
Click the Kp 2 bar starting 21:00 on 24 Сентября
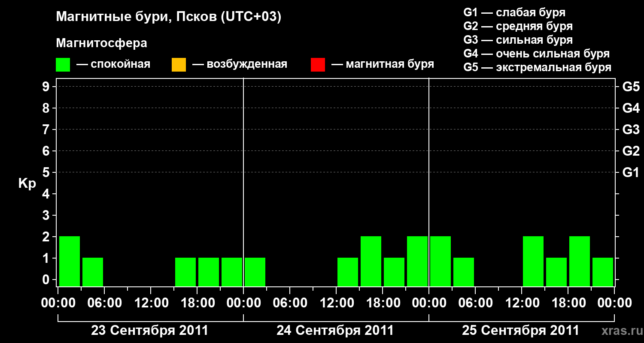coord(417,261)
